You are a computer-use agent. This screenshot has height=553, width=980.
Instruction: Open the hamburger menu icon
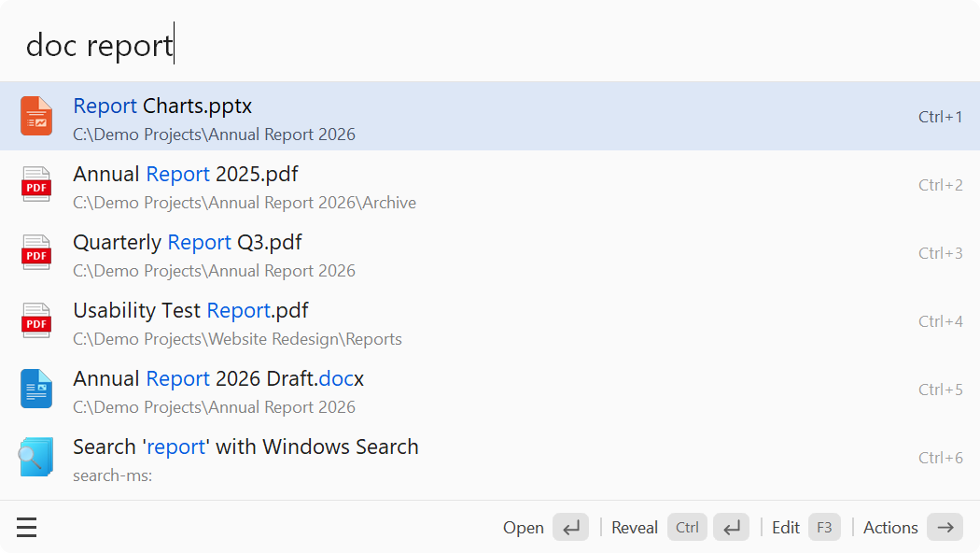point(26,528)
